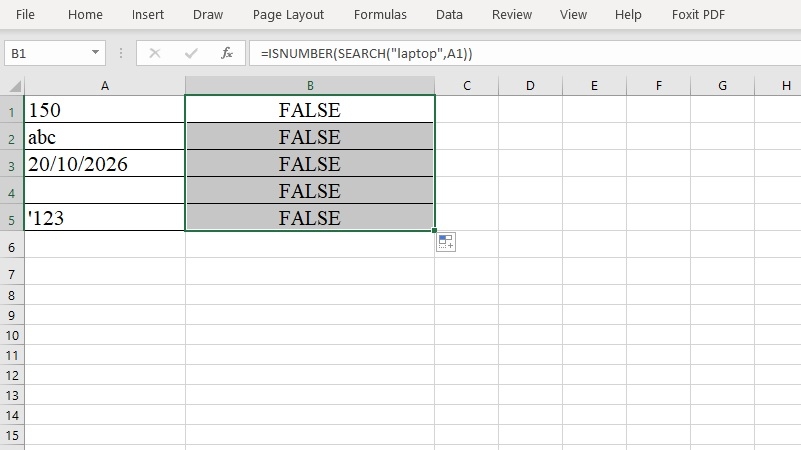
Task: Click cell B3 showing FALSE
Action: (310, 163)
